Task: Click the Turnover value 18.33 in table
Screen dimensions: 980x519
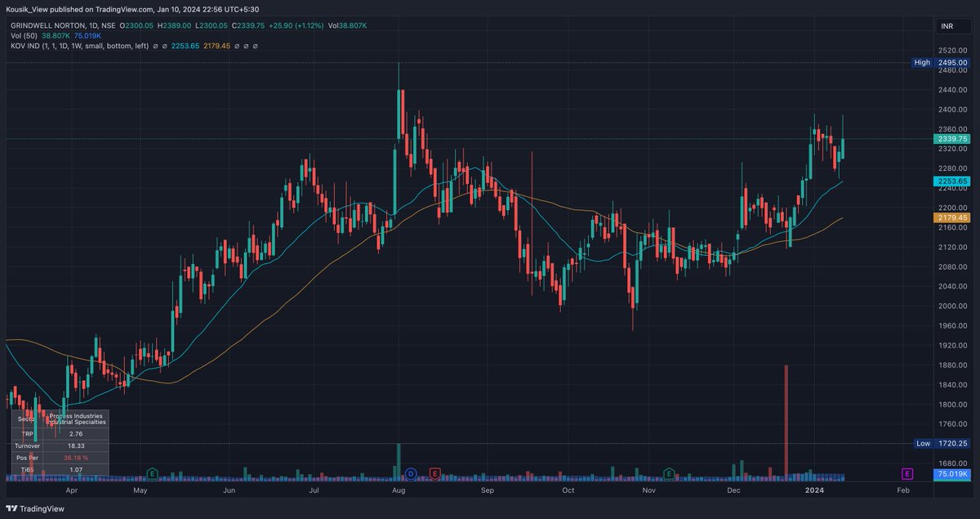Action: [x=74, y=445]
